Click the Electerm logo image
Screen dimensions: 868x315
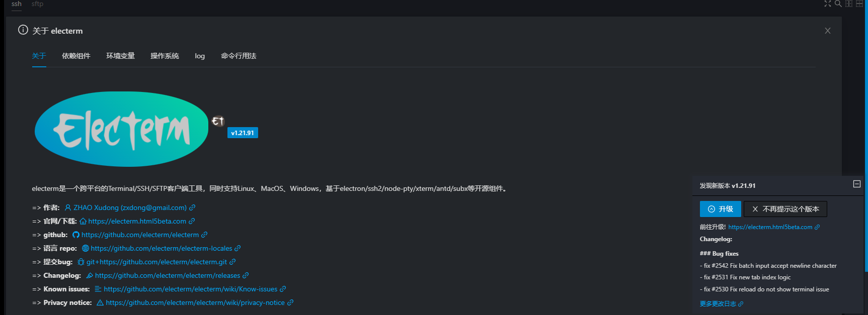pos(121,129)
